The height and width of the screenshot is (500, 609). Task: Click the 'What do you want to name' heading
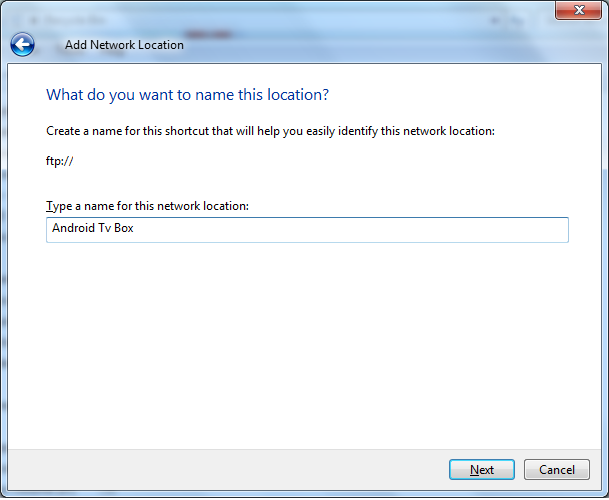click(x=188, y=95)
